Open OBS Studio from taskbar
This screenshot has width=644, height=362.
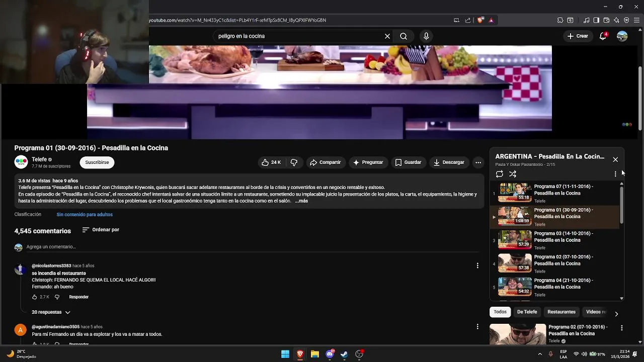point(359,354)
